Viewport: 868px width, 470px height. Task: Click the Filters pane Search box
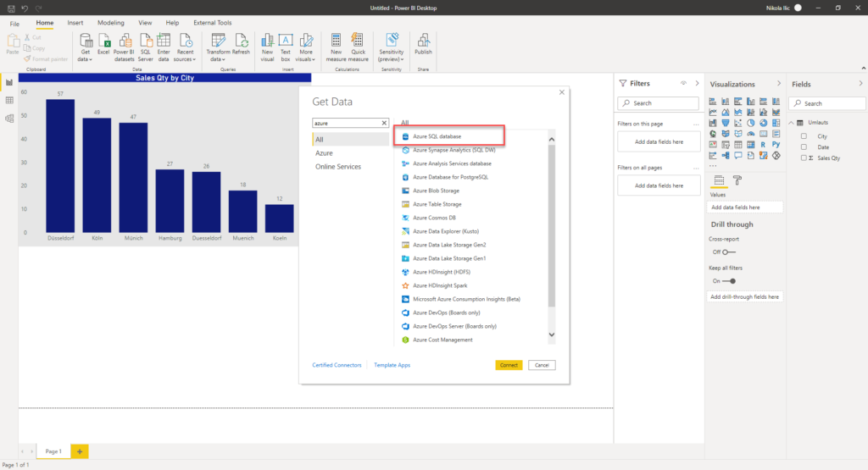click(x=658, y=102)
